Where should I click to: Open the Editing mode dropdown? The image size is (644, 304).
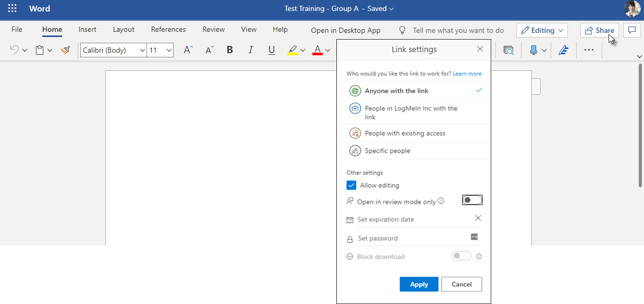[x=542, y=30]
